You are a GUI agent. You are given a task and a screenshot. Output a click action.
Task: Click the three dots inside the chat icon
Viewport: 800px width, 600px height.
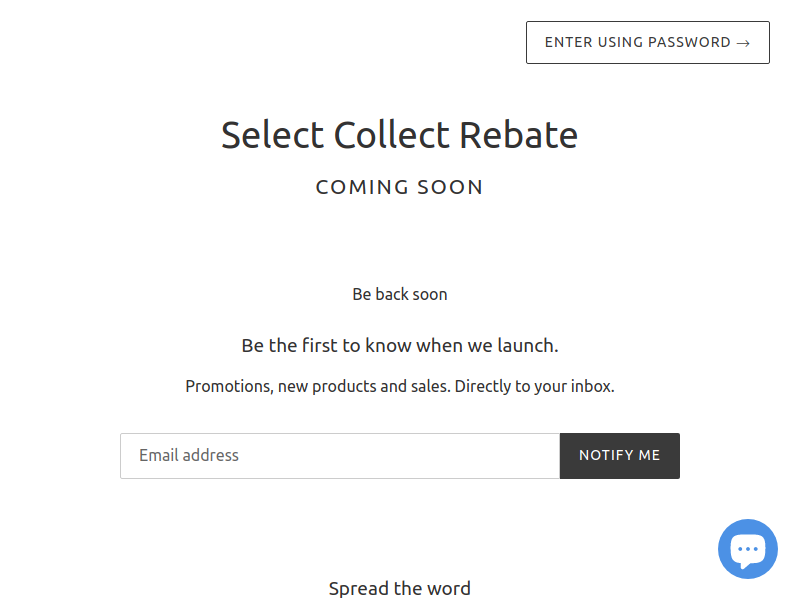click(x=748, y=548)
